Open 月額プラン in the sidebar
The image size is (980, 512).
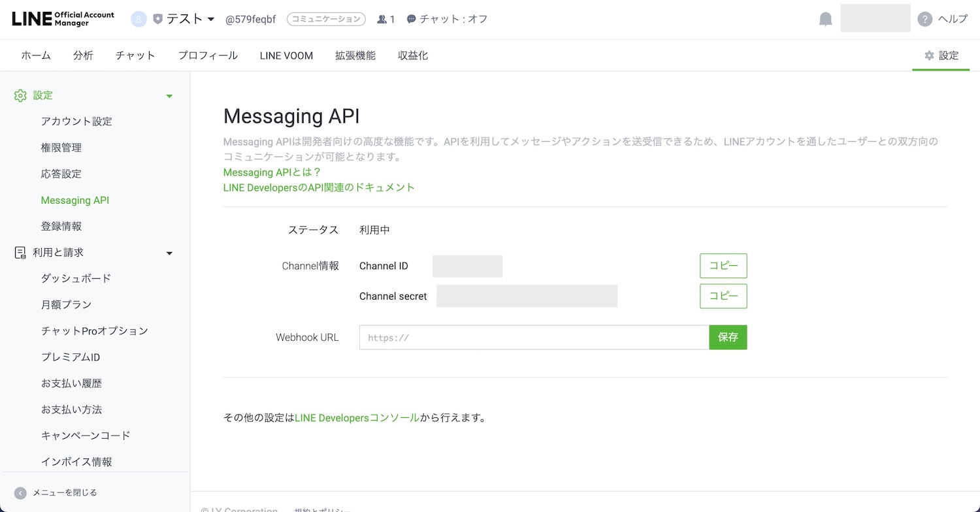(x=66, y=304)
